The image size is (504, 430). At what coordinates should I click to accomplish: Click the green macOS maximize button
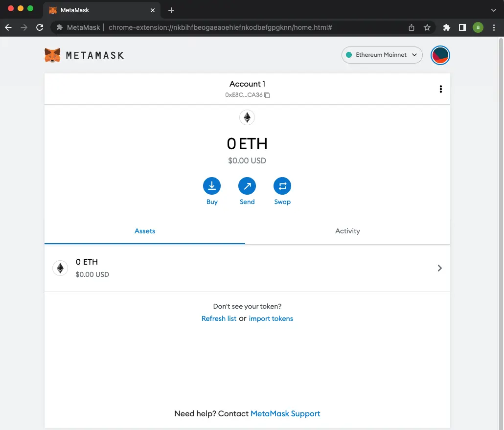tap(30, 8)
